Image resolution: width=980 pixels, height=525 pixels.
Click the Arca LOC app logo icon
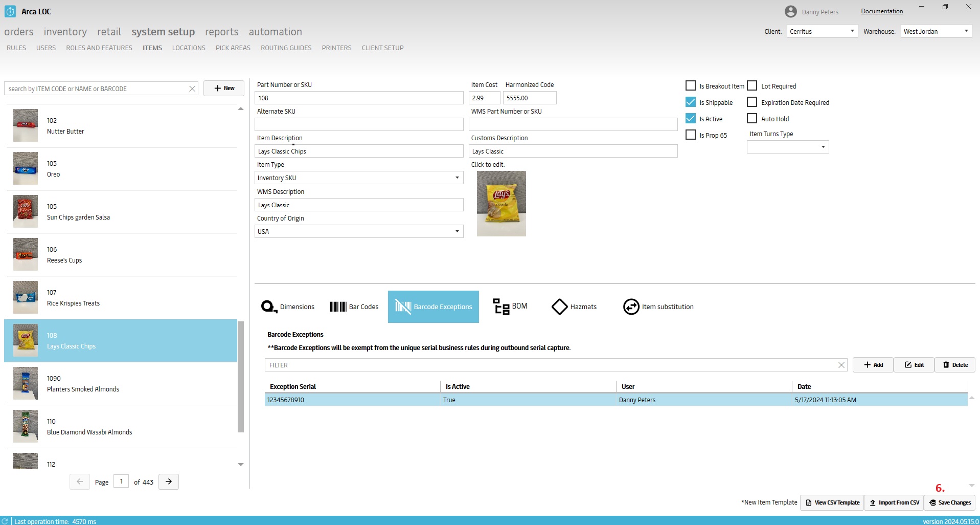10,11
